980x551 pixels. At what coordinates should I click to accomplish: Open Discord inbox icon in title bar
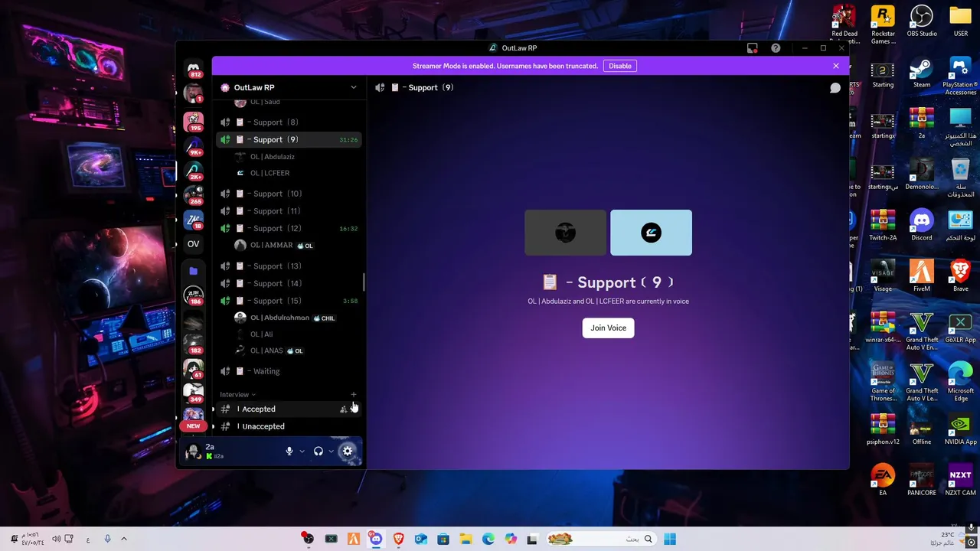coord(753,48)
